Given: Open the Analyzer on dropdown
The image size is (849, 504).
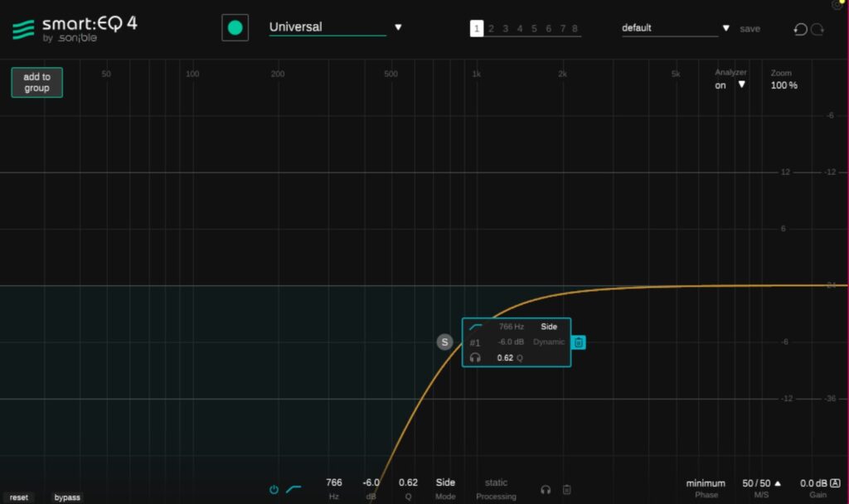Looking at the screenshot, I should [741, 85].
